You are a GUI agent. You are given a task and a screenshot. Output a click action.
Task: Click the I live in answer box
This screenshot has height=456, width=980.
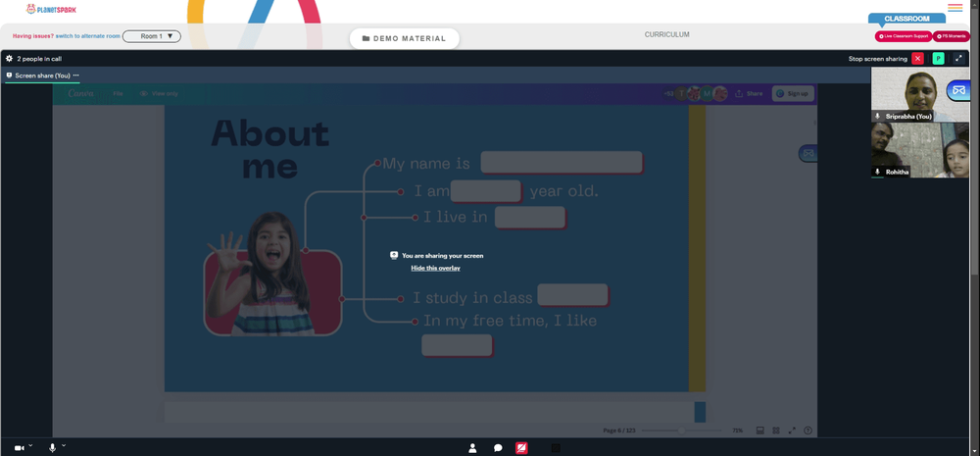coord(530,218)
